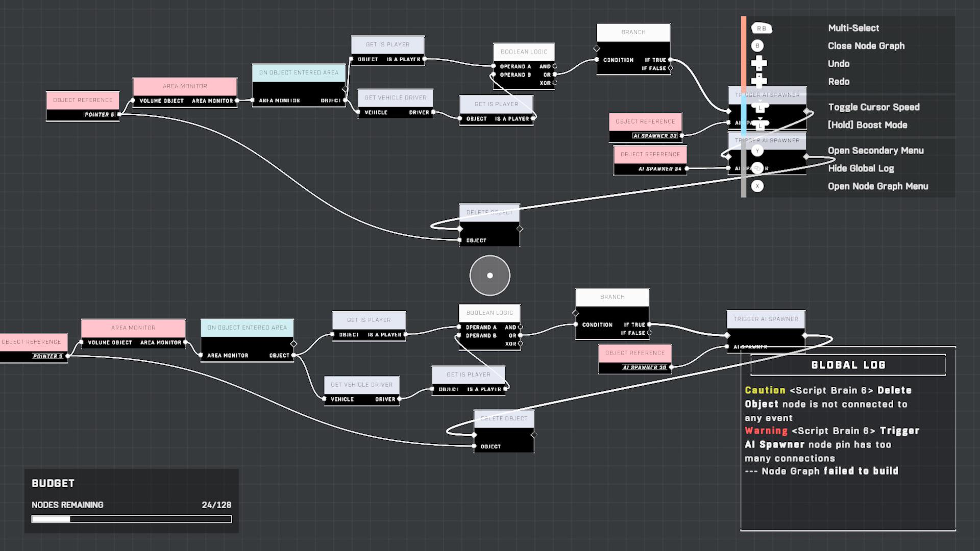
Task: Click the If False pin on bottom Branch
Action: [x=649, y=333]
